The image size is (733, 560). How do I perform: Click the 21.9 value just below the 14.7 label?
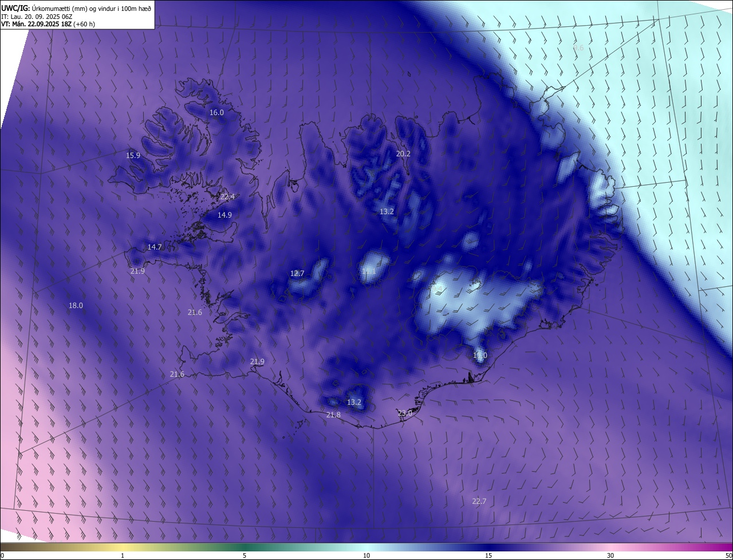coord(137,271)
